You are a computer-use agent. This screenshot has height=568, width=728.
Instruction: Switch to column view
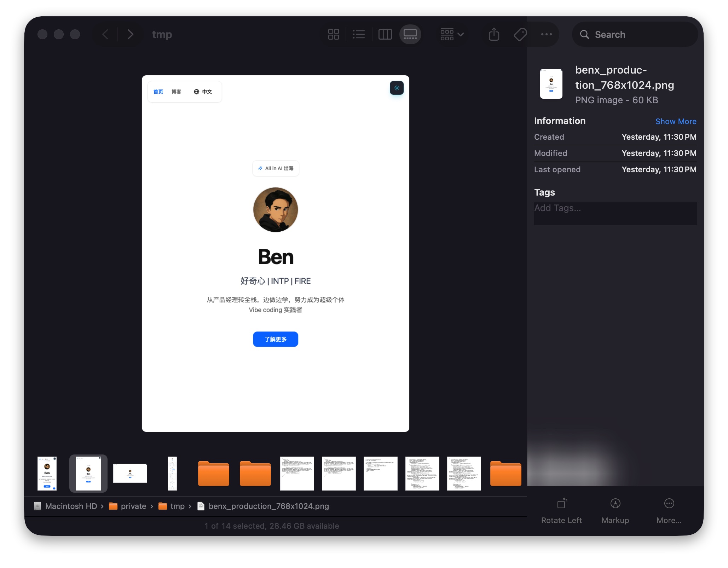385,34
